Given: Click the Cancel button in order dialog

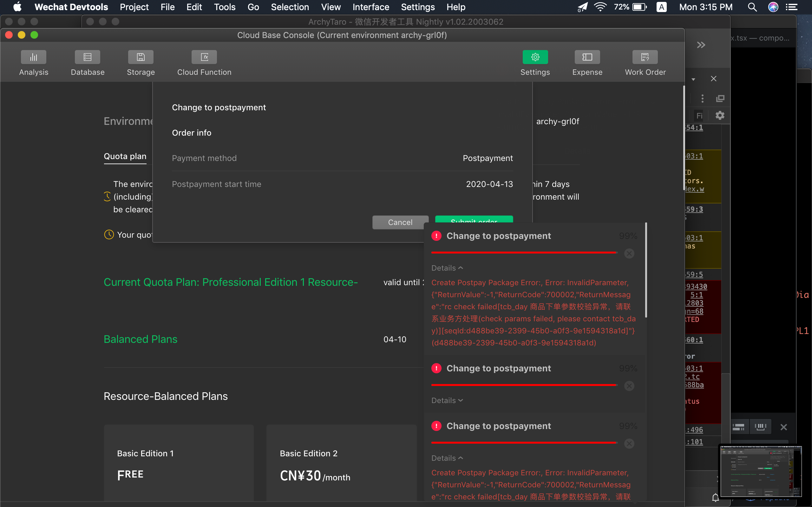Looking at the screenshot, I should click(400, 222).
